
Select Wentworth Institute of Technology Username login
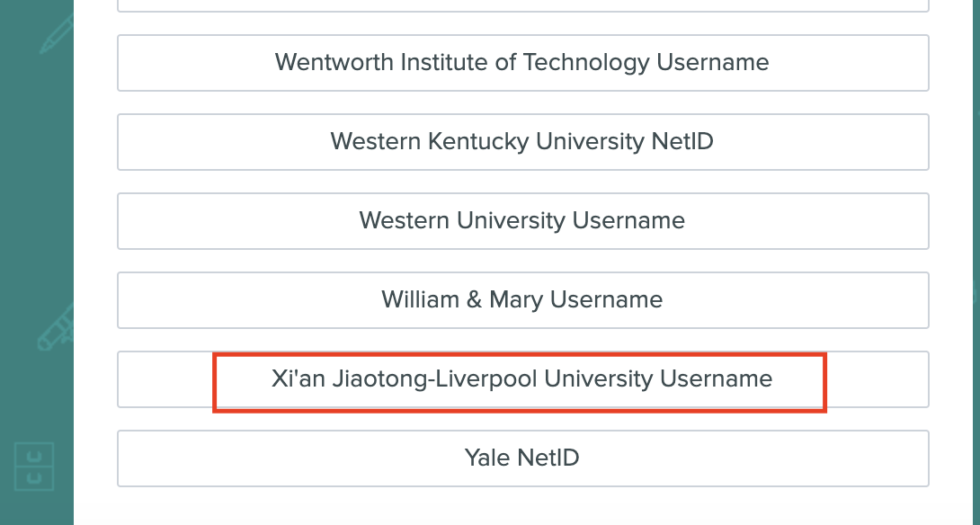[523, 63]
